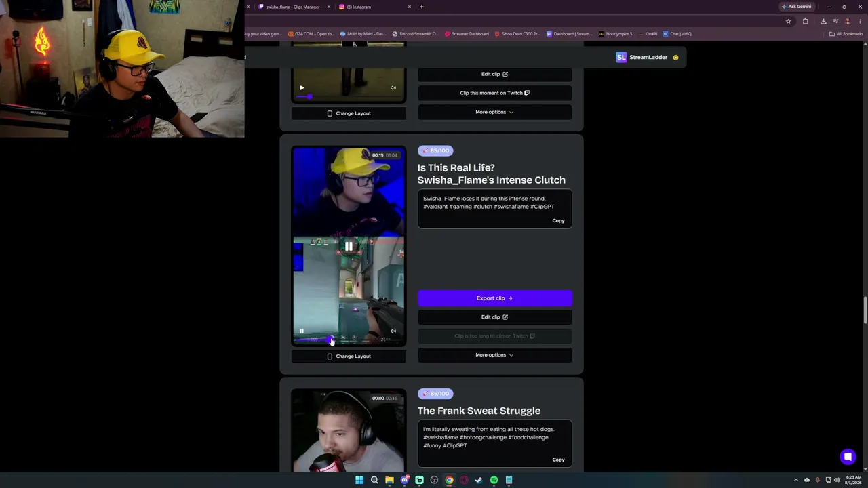Image resolution: width=868 pixels, height=488 pixels.
Task: Open the Windows Start menu
Action: click(359, 480)
